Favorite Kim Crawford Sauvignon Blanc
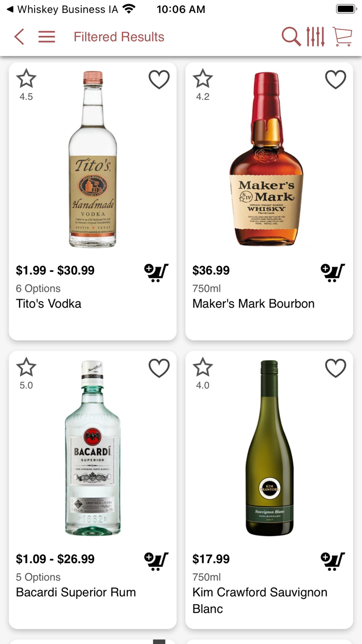Image resolution: width=362 pixels, height=644 pixels. coord(336,368)
